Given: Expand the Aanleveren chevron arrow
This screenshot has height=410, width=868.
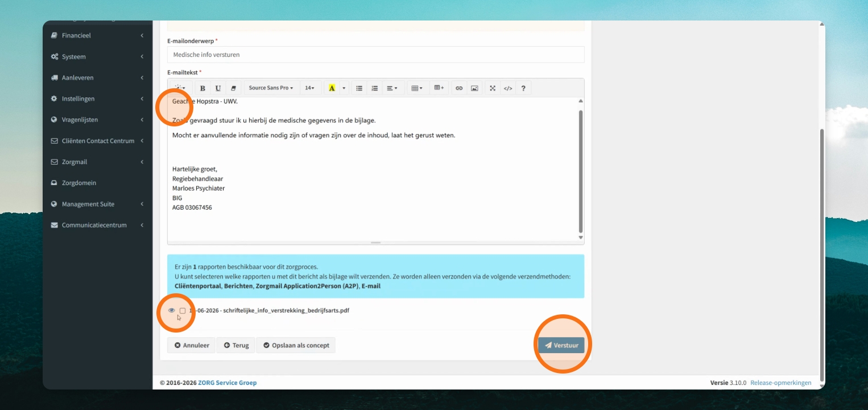Looking at the screenshot, I should click(x=142, y=77).
